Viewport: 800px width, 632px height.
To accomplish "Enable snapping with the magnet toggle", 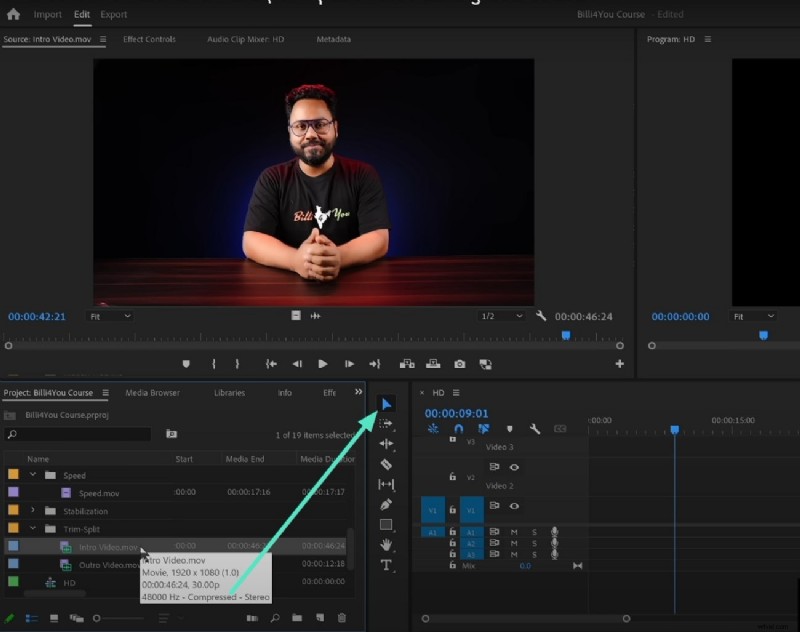I will [x=459, y=429].
